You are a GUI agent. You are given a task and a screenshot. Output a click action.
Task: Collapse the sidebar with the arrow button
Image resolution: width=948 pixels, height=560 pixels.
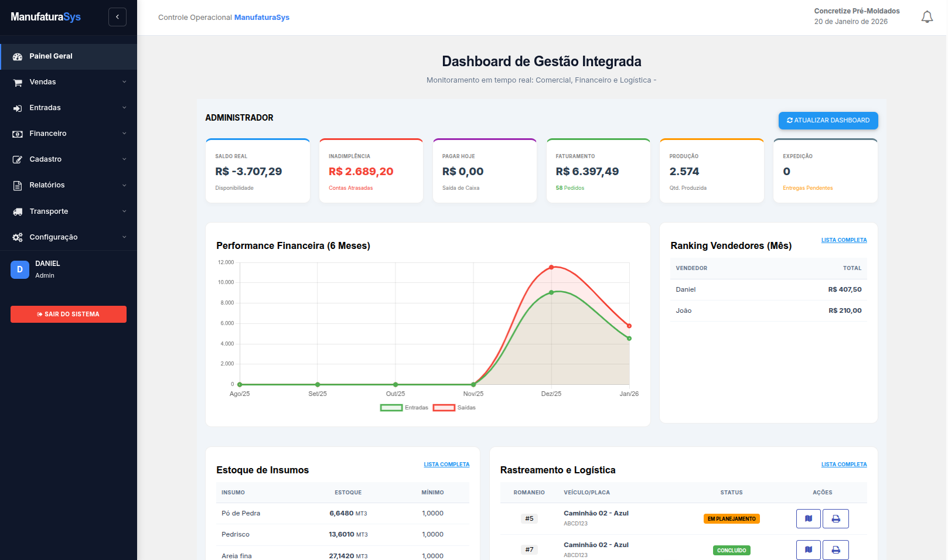[117, 17]
